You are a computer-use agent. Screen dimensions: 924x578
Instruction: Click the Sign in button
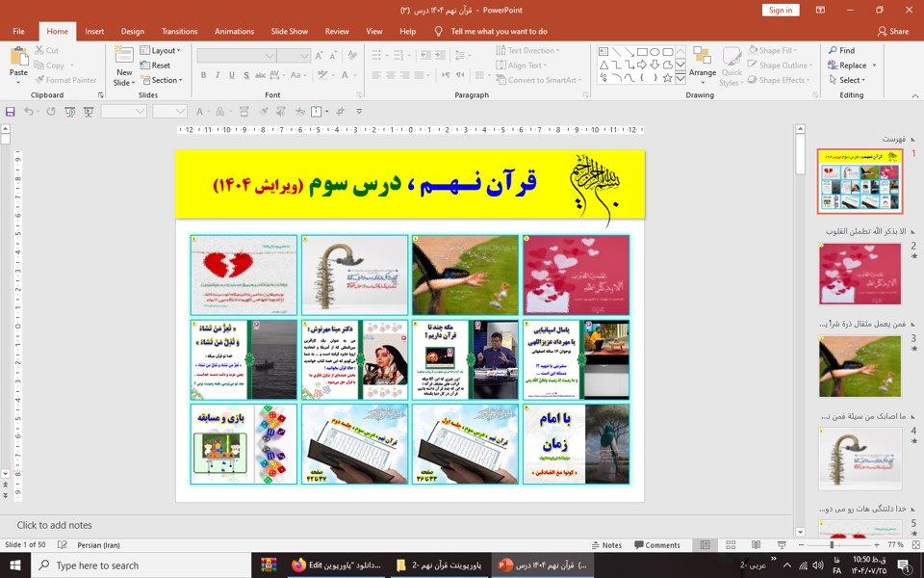pos(781,10)
